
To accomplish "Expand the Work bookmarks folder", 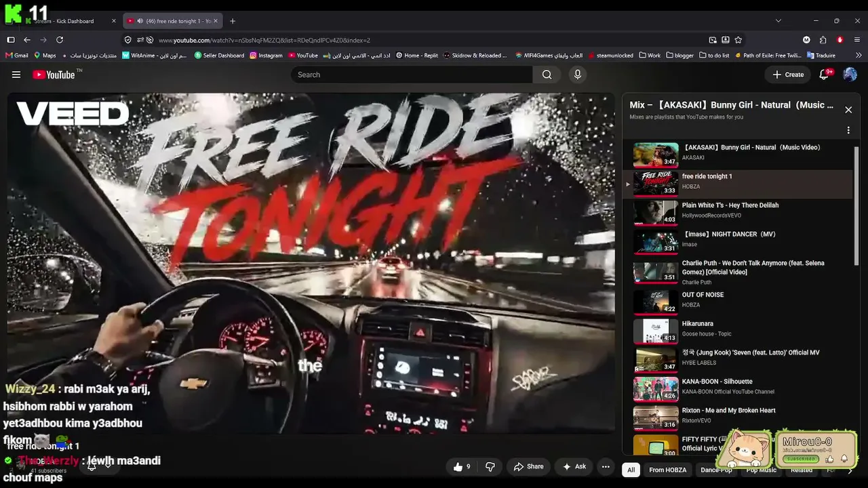I will [650, 56].
